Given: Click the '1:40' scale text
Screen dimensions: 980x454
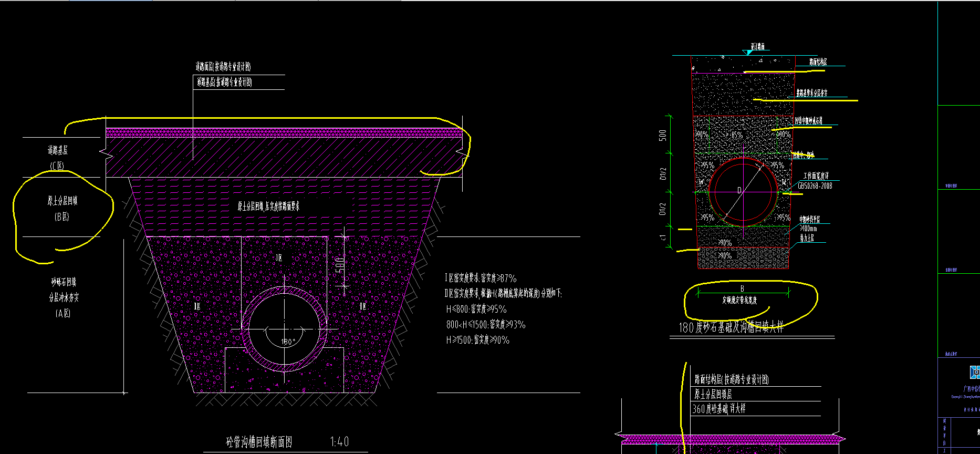Looking at the screenshot, I should click(339, 442).
